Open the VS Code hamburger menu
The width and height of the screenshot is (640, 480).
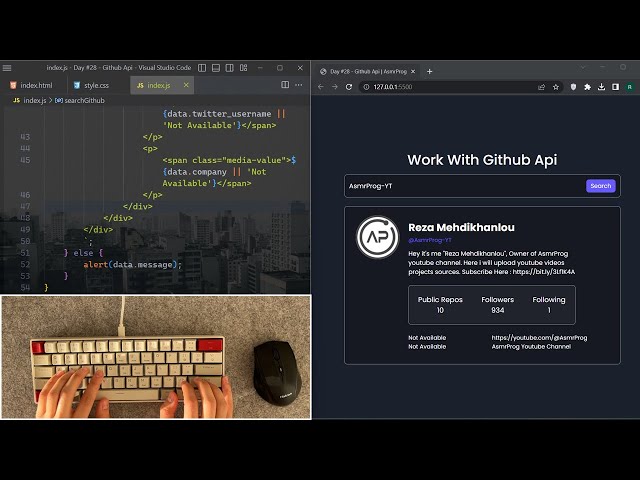[x=7, y=68]
